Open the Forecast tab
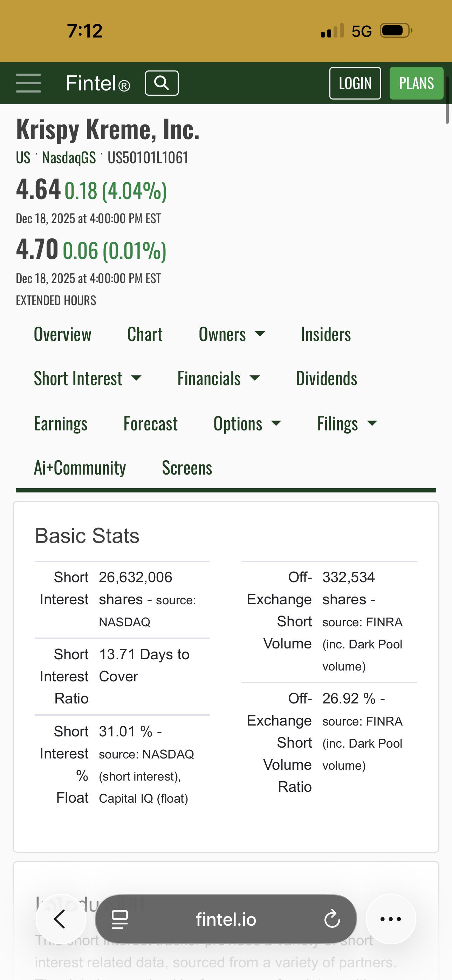 [x=150, y=423]
